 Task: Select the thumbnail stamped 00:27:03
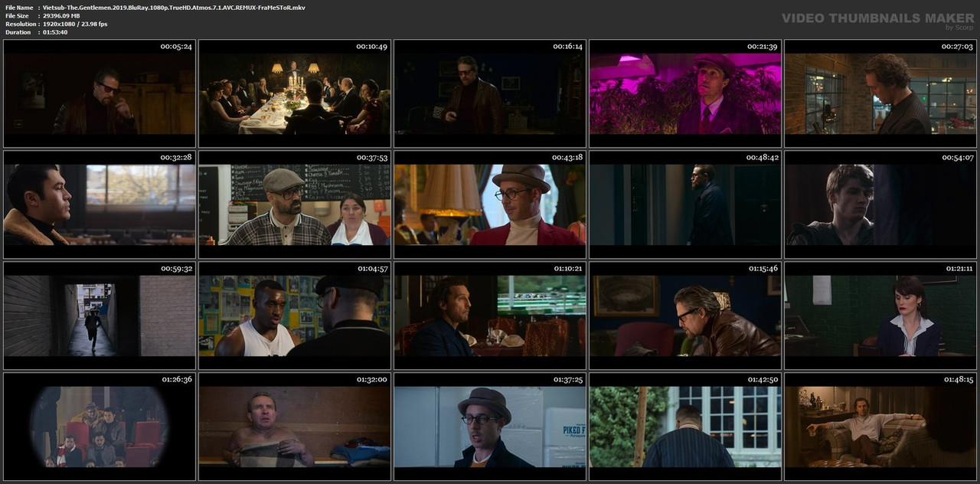click(x=880, y=93)
